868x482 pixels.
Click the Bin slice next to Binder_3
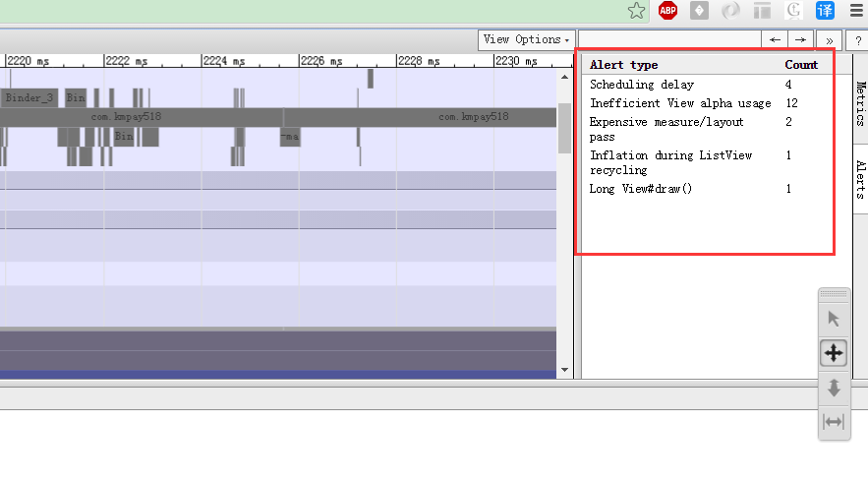point(76,97)
